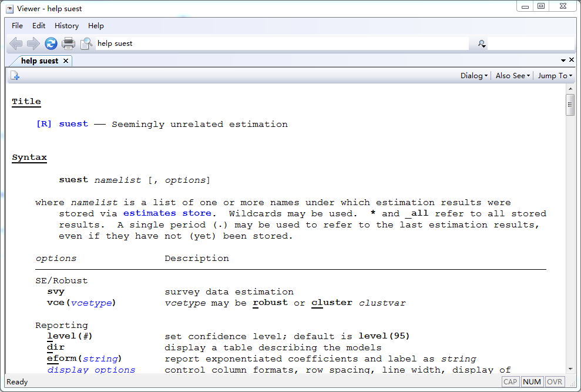Open the History menu
The height and width of the screenshot is (392, 581).
tap(67, 26)
